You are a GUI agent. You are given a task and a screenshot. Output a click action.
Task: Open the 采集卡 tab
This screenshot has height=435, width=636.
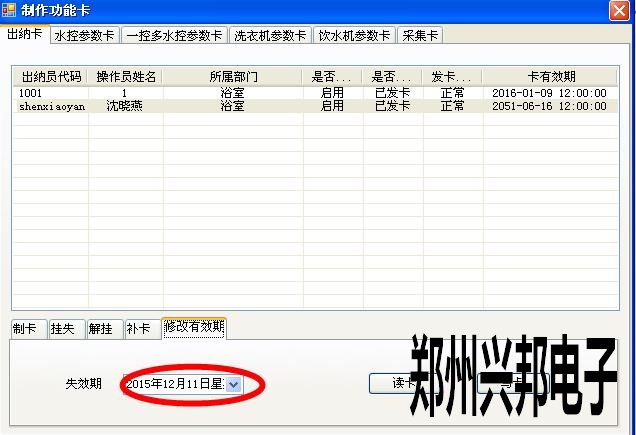tap(420, 36)
